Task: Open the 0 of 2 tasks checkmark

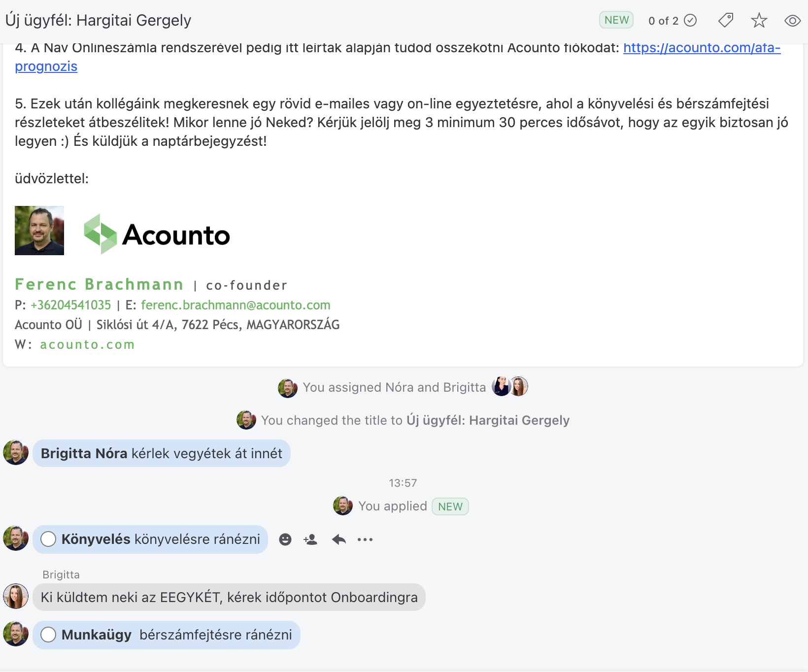Action: pos(690,20)
